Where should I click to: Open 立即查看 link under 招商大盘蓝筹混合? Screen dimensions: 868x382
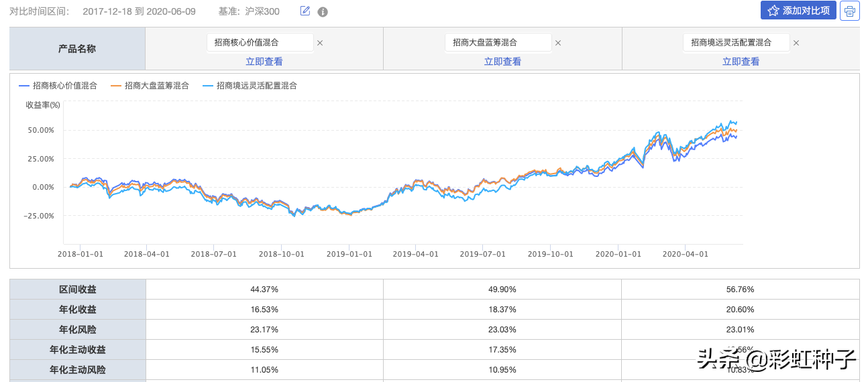click(502, 61)
